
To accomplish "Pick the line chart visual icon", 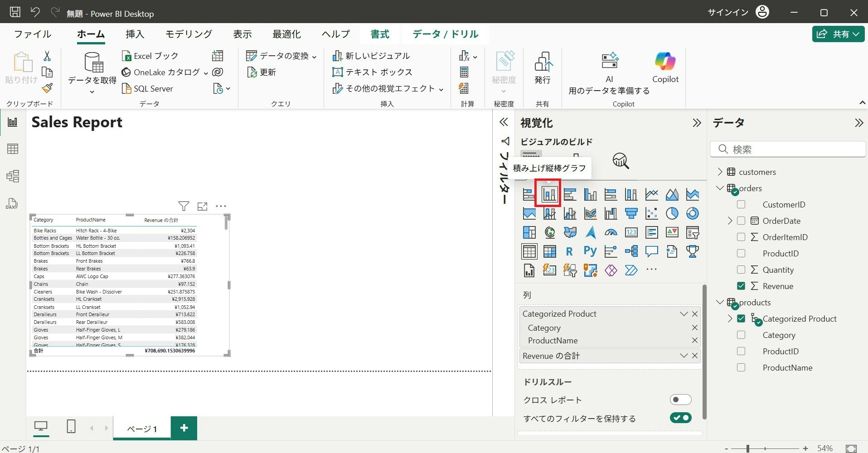I will 652,194.
